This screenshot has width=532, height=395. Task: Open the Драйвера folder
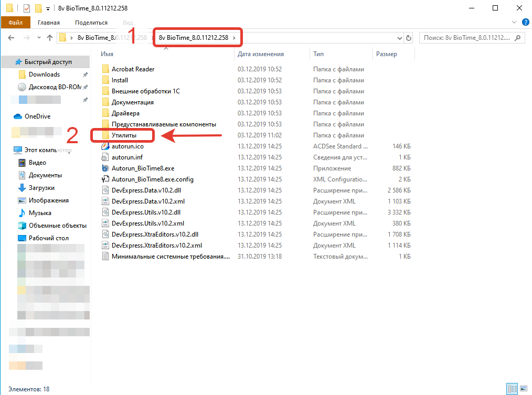pos(125,113)
